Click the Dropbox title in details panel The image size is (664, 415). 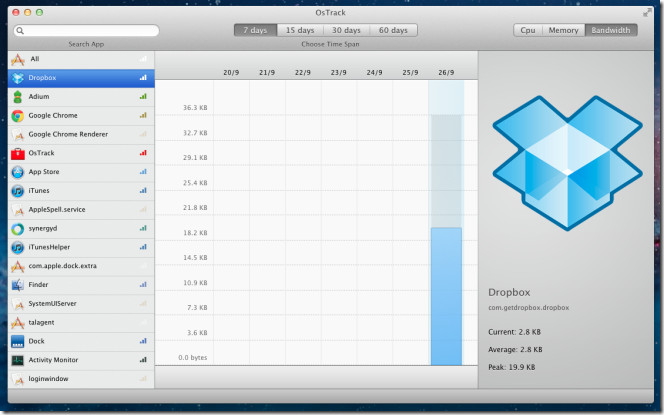click(509, 292)
